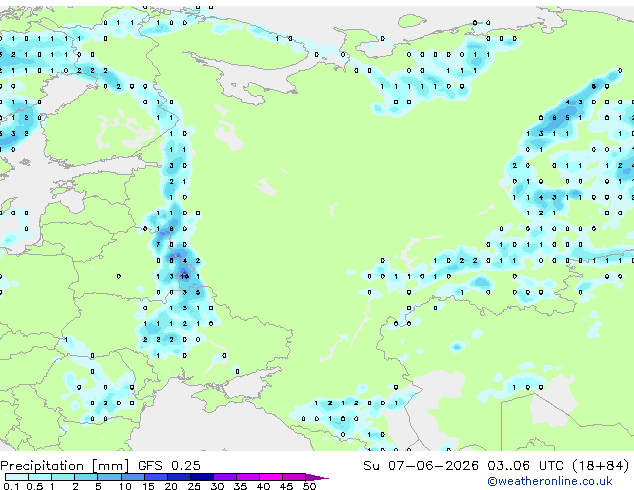Select the legend swatch between 20 and 25
This screenshot has height=490, width=634.
tap(179, 477)
